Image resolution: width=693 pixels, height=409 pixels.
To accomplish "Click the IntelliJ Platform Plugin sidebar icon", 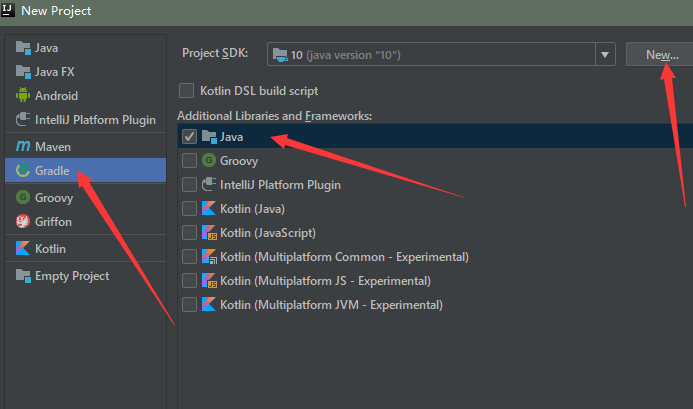I will click(x=23, y=119).
